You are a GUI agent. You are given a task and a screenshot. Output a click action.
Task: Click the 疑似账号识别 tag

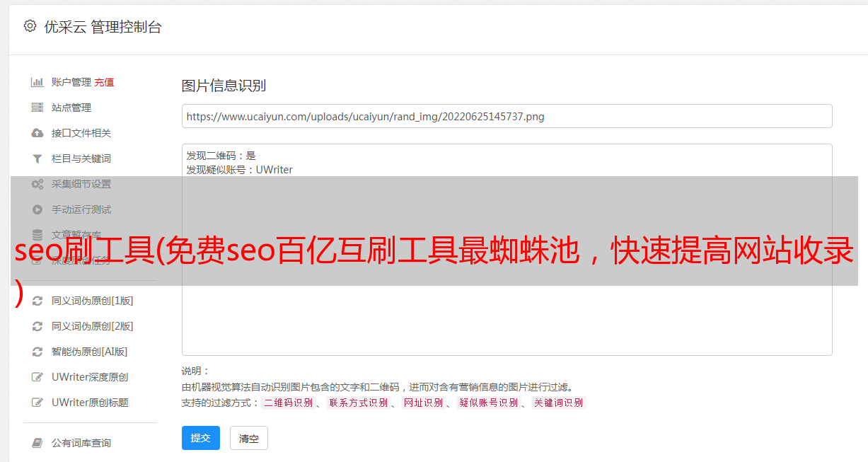point(488,403)
